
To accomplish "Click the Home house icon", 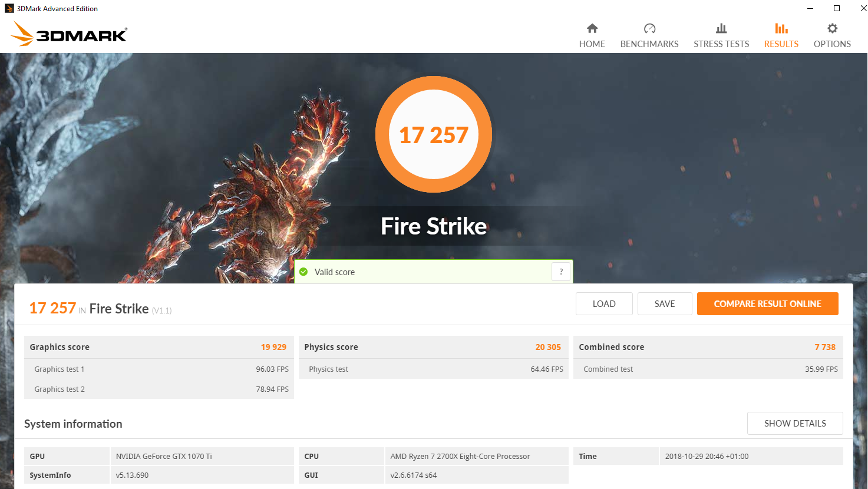I will coord(592,28).
